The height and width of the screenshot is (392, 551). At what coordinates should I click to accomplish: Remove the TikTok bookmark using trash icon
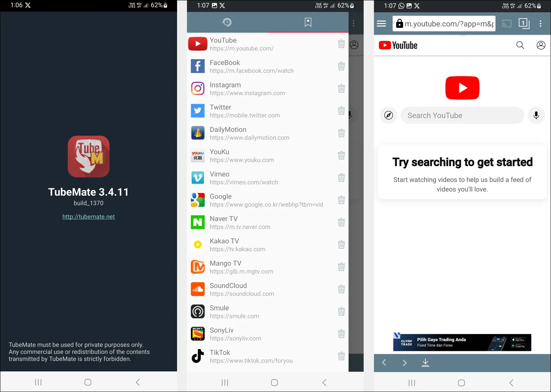(x=341, y=356)
